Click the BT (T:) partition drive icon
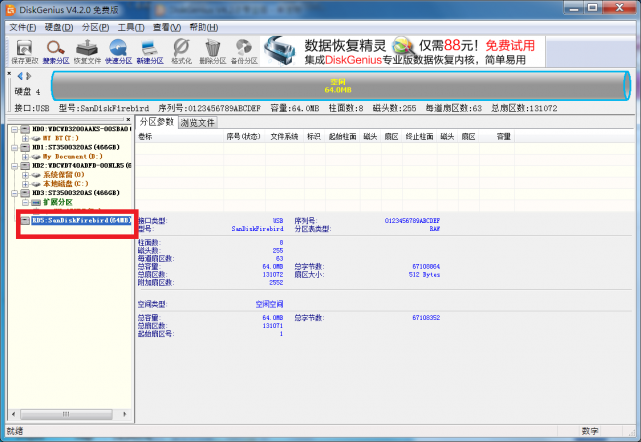641x442 pixels. 36,138
